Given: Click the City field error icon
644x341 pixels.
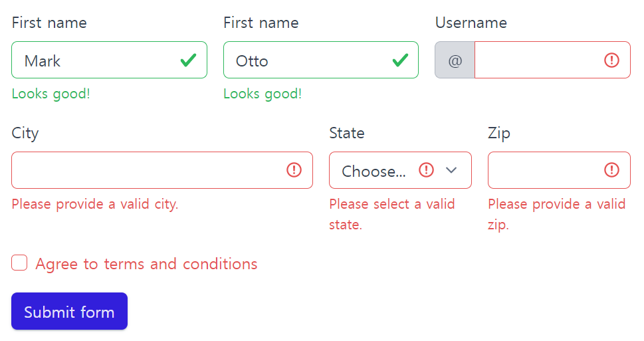Looking at the screenshot, I should (x=294, y=170).
